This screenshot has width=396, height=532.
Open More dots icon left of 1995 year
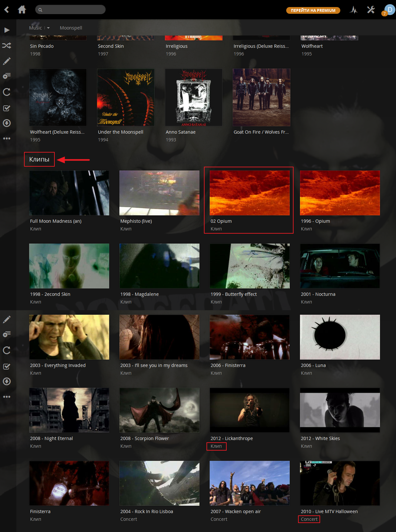tap(7, 138)
